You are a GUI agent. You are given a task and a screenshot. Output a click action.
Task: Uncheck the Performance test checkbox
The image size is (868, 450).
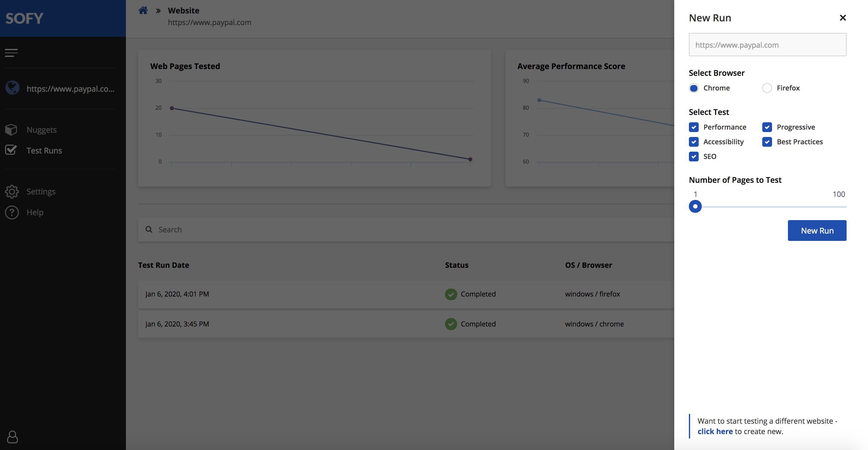(693, 127)
